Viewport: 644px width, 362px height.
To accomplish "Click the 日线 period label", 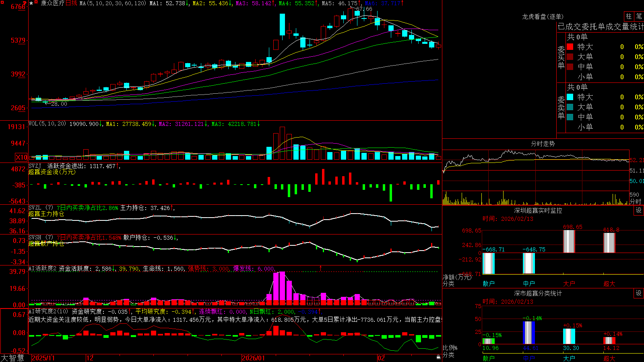I will click(71, 3).
